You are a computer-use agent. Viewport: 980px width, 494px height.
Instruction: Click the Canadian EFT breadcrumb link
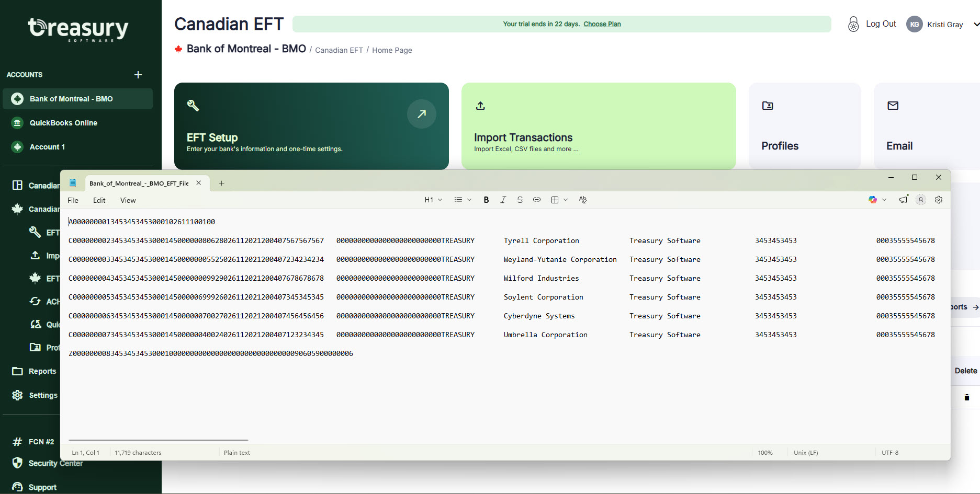pos(339,50)
